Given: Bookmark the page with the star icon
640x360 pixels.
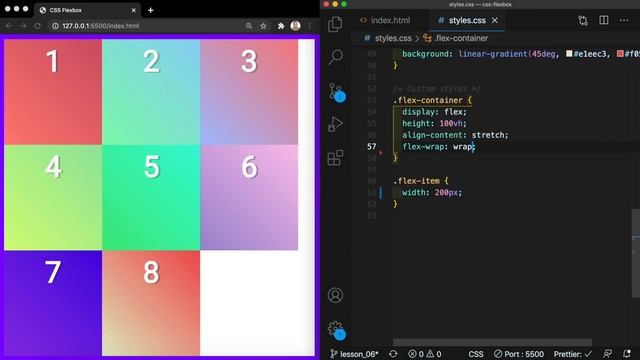Looking at the screenshot, I should point(264,26).
